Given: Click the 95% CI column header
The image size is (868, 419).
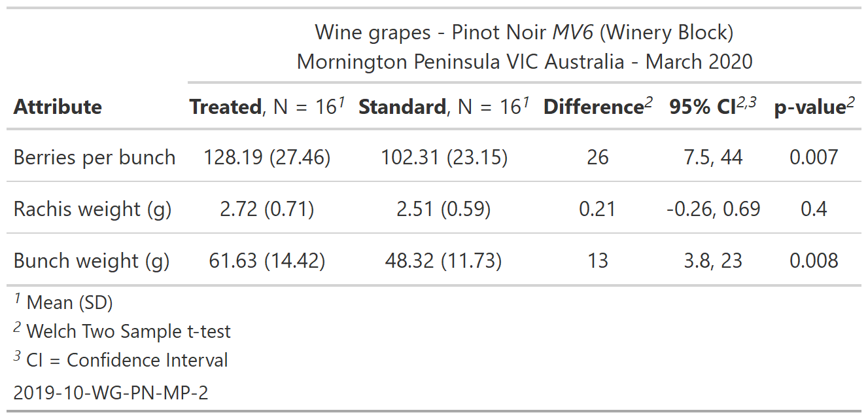Looking at the screenshot, I should pyautogui.click(x=712, y=107).
